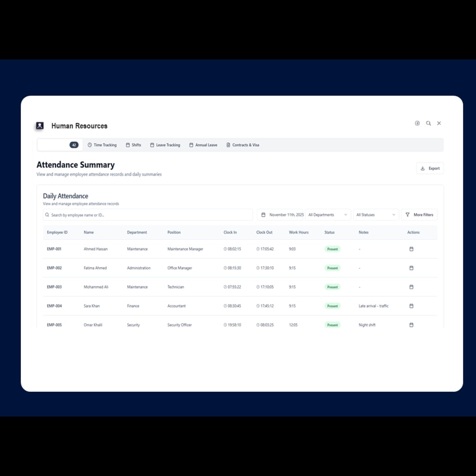Click the filter funnel on More Filters

coord(408,214)
